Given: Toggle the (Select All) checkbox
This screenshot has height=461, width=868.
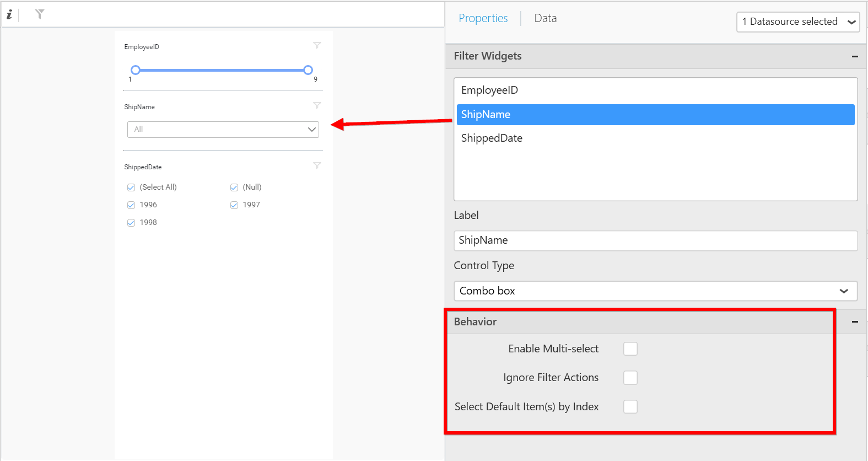Looking at the screenshot, I should [131, 187].
